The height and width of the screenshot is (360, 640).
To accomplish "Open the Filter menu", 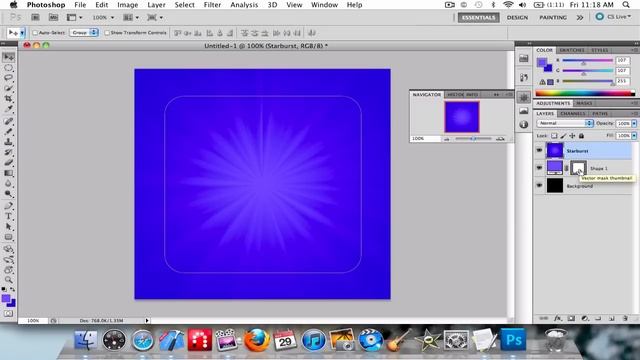I will 212,5.
